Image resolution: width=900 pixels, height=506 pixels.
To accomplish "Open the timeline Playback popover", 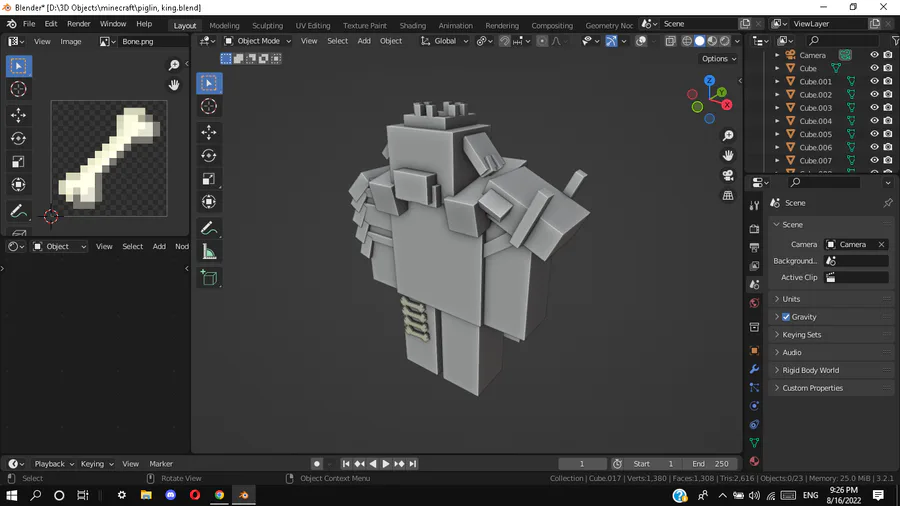I will click(54, 464).
